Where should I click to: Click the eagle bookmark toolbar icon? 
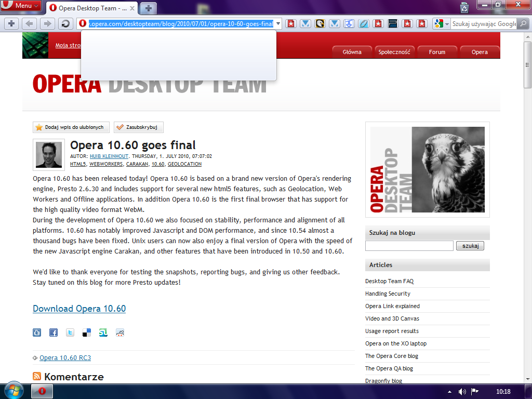click(320, 23)
